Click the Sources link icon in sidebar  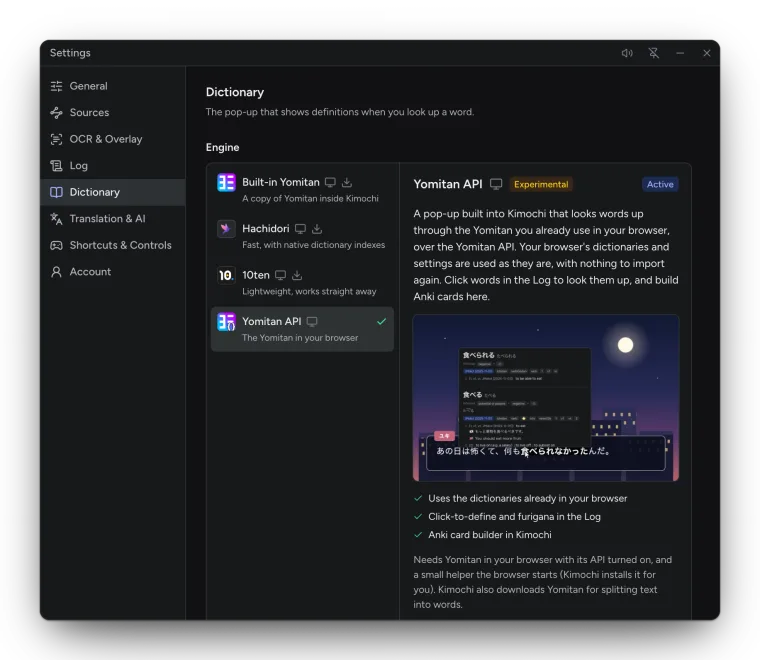click(x=56, y=112)
